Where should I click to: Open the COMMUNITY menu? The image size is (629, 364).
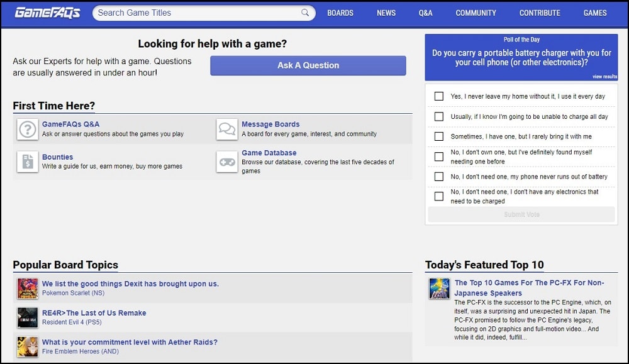coord(476,13)
